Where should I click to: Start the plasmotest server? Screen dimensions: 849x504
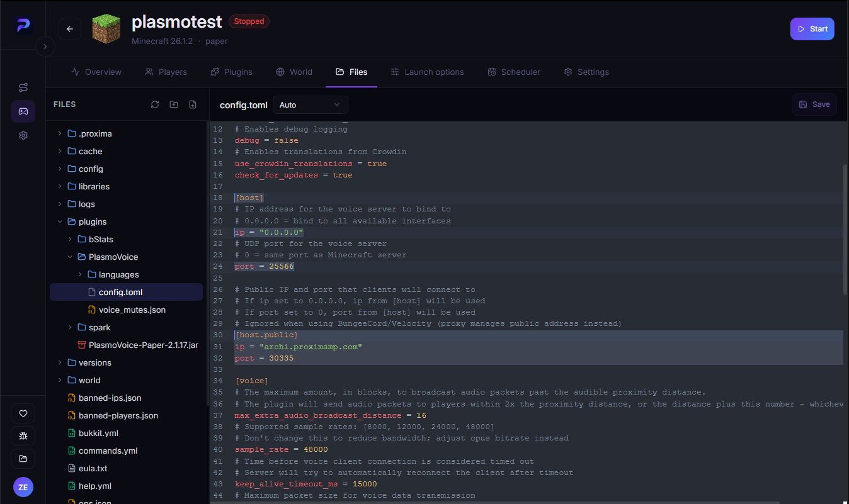pyautogui.click(x=812, y=29)
